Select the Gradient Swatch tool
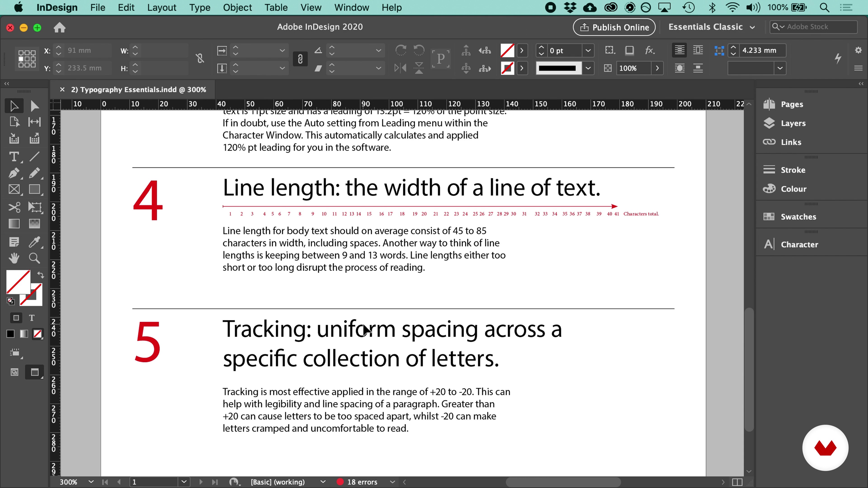 pos(14,224)
